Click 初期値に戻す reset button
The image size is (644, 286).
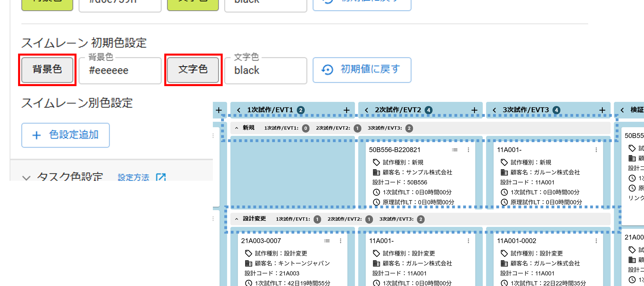tap(362, 70)
